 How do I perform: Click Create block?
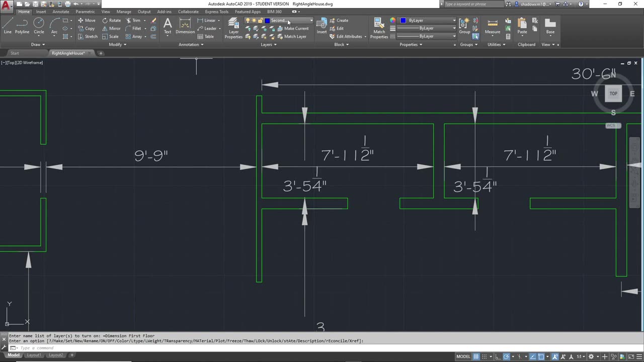[x=339, y=21]
